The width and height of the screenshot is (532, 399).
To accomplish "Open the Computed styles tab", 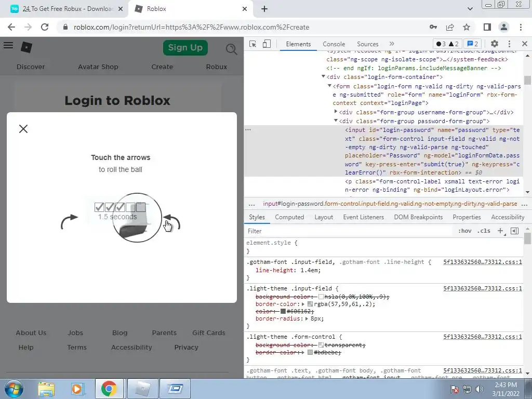I will pos(289,217).
